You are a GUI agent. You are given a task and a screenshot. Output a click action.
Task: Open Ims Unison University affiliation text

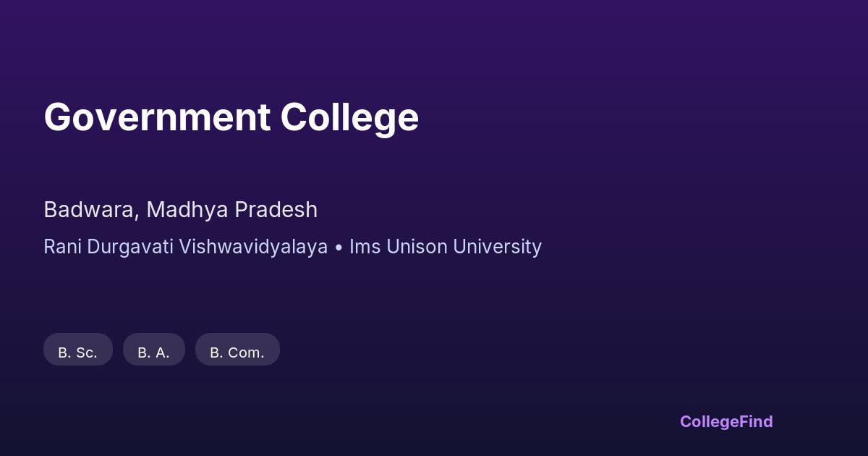pyautogui.click(x=446, y=247)
